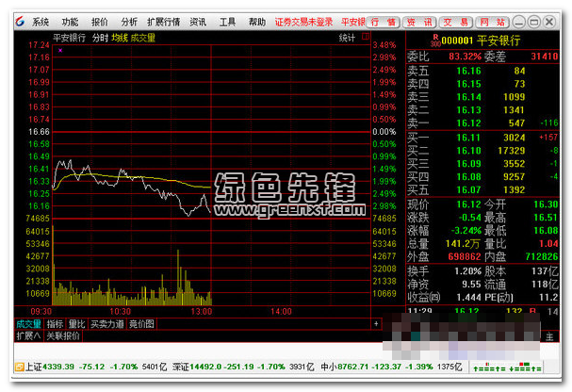The width and height of the screenshot is (572, 392).
Task: Open the 帮助 menu
Action: click(257, 22)
